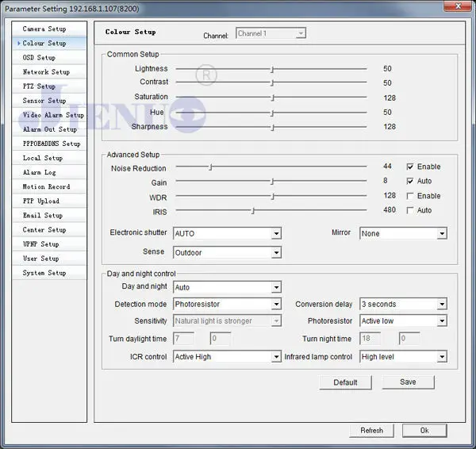The width and height of the screenshot is (476, 449).
Task: Click the IRIS slider handle
Action: point(253,211)
